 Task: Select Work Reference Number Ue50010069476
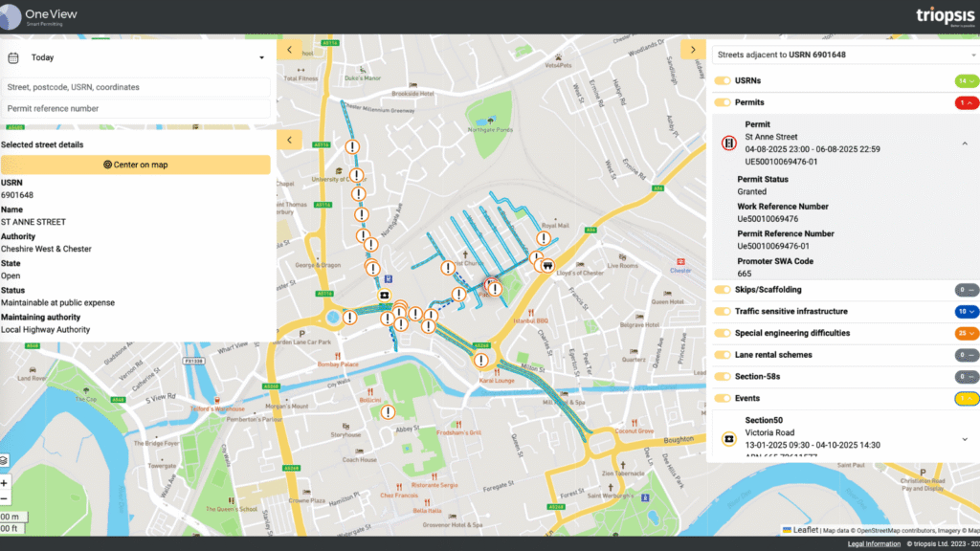(x=768, y=219)
